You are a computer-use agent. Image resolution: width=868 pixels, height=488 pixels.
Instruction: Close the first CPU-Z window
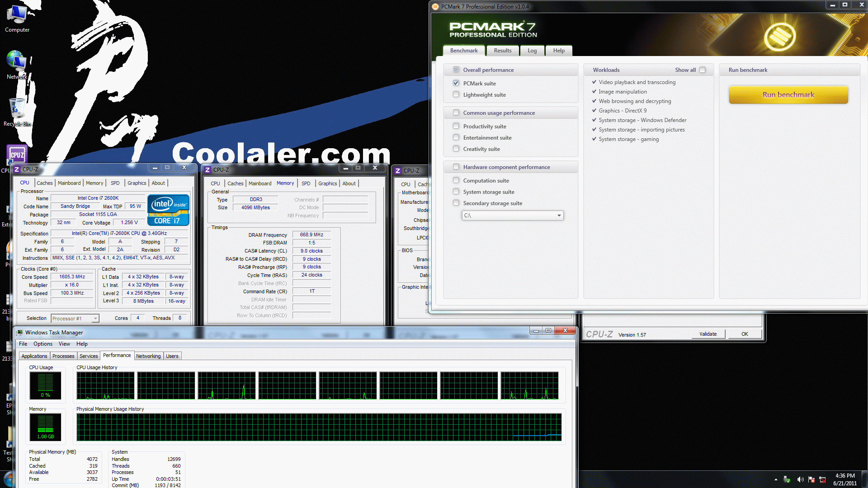[184, 167]
